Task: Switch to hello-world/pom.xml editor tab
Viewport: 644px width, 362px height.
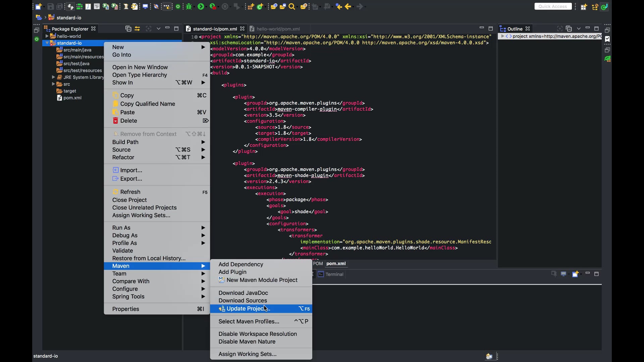Action: click(278, 29)
